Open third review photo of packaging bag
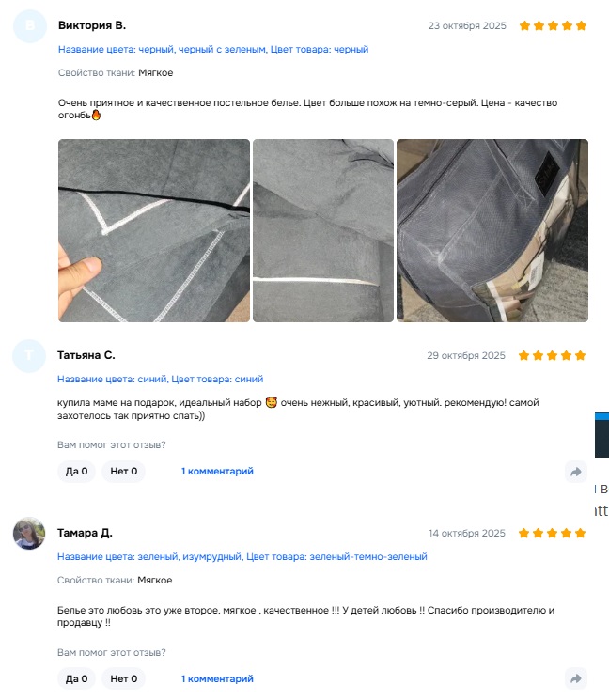Viewport: 609px width, 700px height. pos(492,230)
